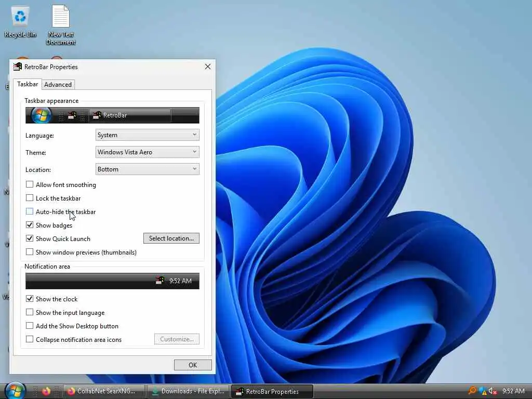This screenshot has width=532, height=399.
Task: Select the New Text Document desktop icon
Action: [61, 24]
